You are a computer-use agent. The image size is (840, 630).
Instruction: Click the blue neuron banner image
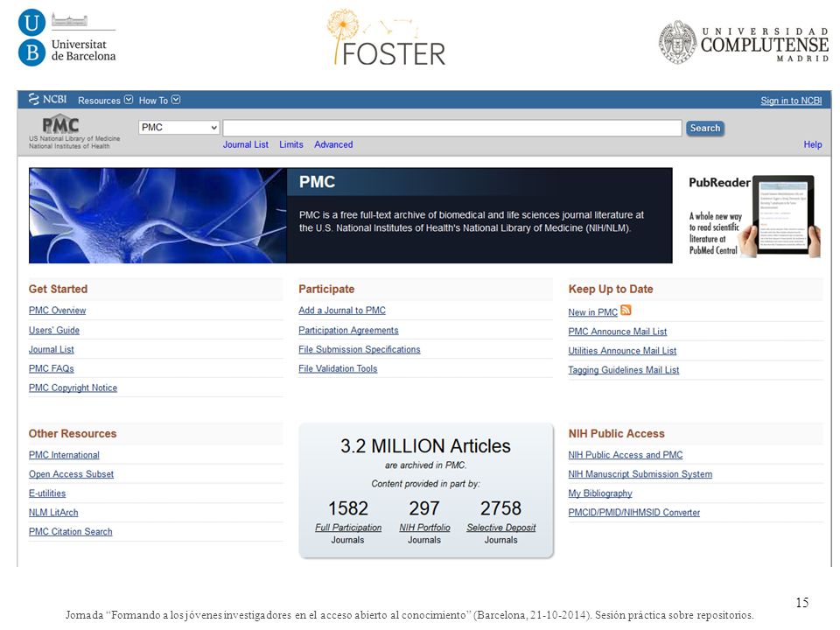pyautogui.click(x=157, y=215)
